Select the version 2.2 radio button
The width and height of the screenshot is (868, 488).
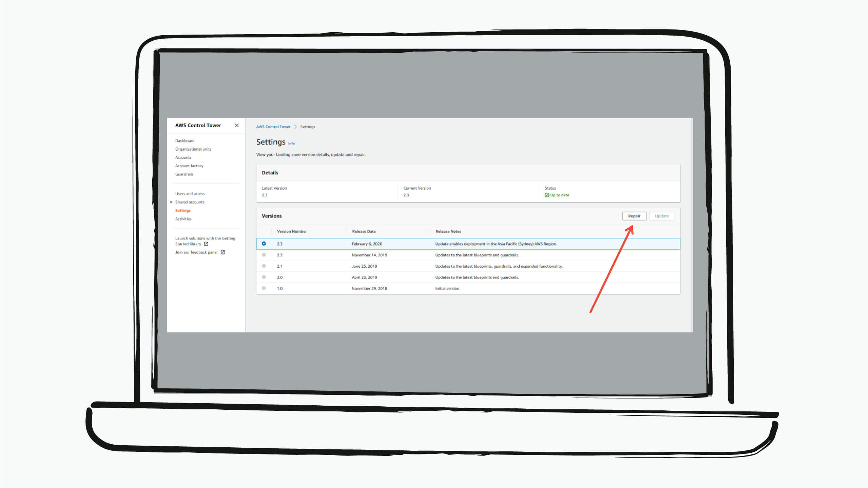point(264,255)
